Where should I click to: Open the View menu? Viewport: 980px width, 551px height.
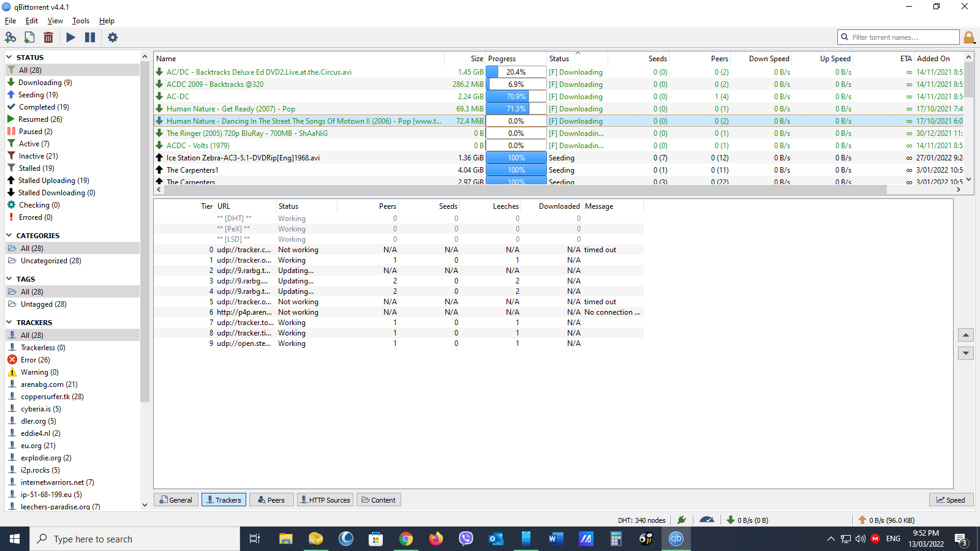[55, 21]
